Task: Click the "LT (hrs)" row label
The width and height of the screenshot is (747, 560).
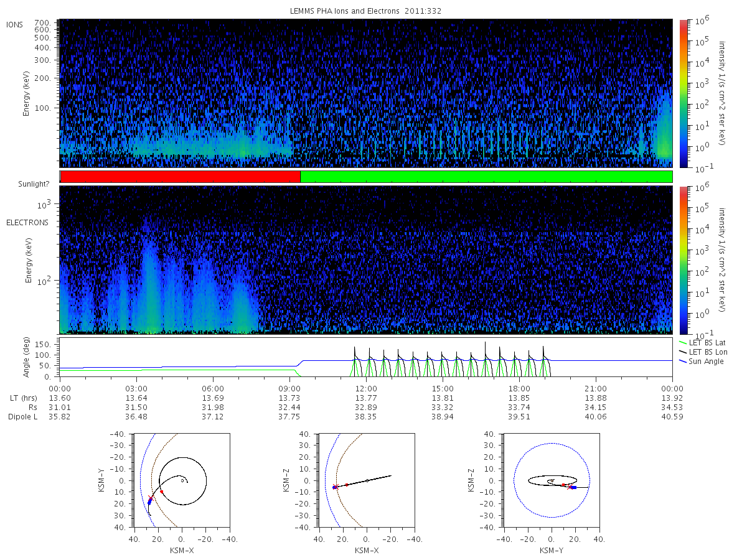Action: pyautogui.click(x=22, y=397)
